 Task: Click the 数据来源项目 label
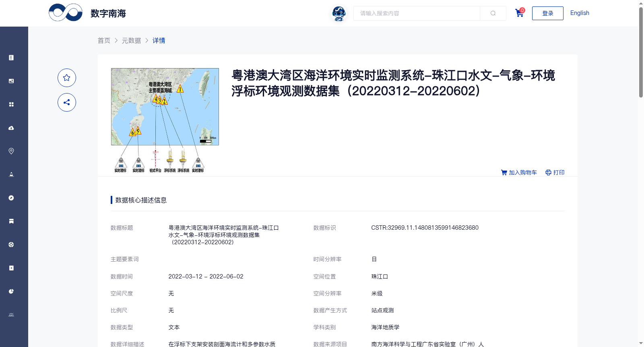pyautogui.click(x=330, y=344)
